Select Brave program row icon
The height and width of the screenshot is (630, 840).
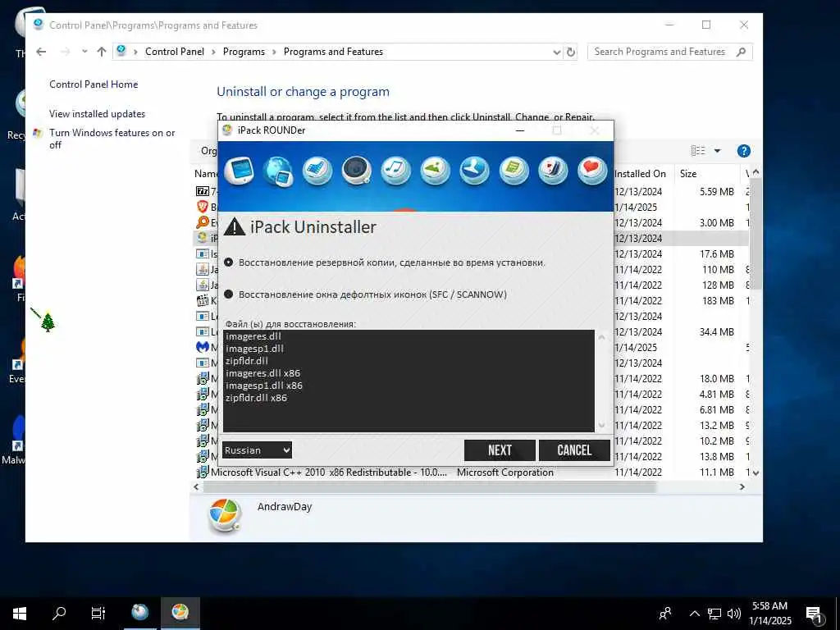[203, 207]
